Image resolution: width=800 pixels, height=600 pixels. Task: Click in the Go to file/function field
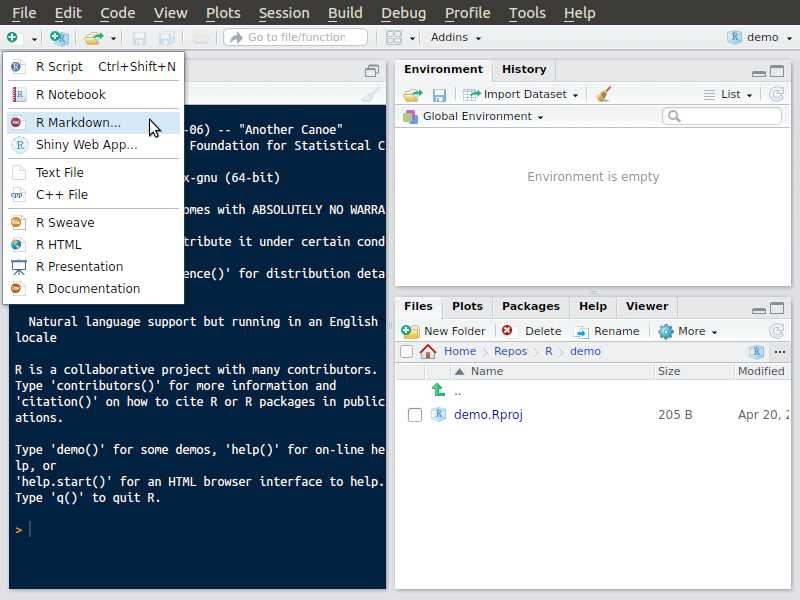[295, 38]
